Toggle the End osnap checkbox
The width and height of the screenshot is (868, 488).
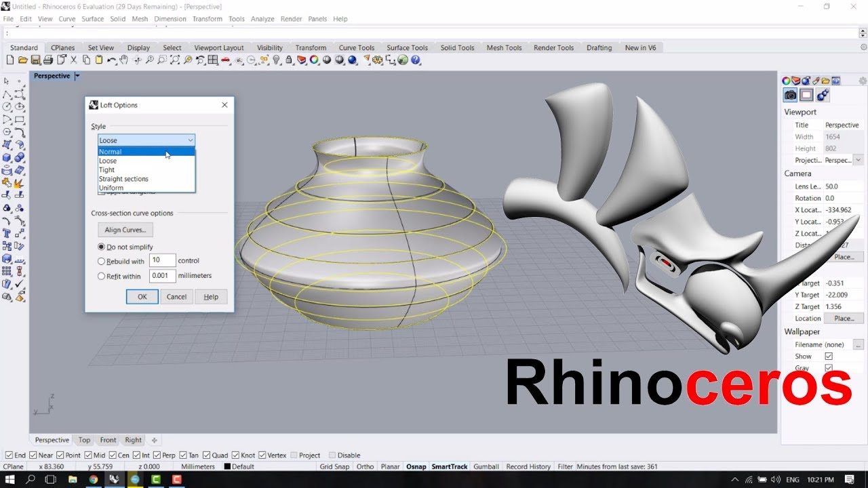click(x=9, y=455)
